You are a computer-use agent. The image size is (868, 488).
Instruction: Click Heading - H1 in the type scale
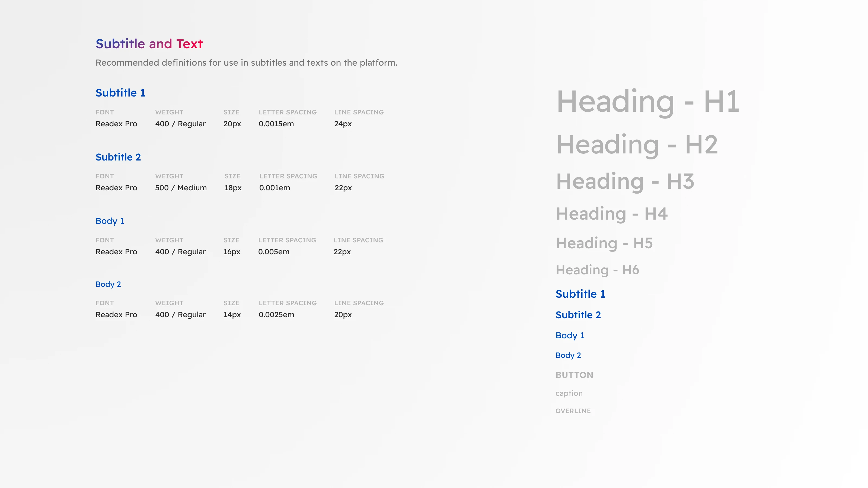pos(647,101)
